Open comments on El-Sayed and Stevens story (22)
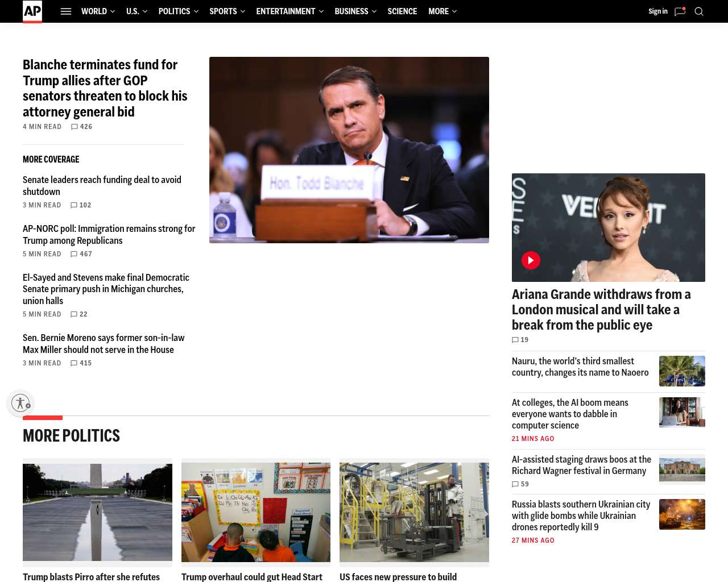728x582 pixels. point(79,314)
